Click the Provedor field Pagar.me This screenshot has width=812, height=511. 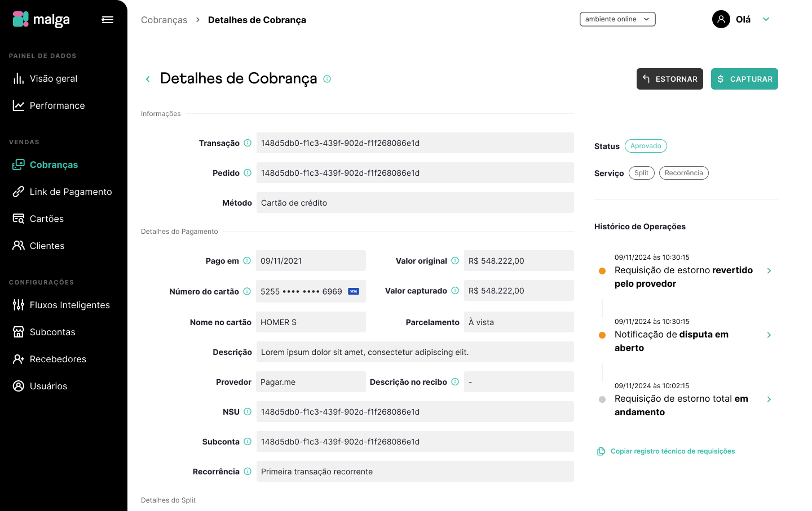pyautogui.click(x=311, y=382)
